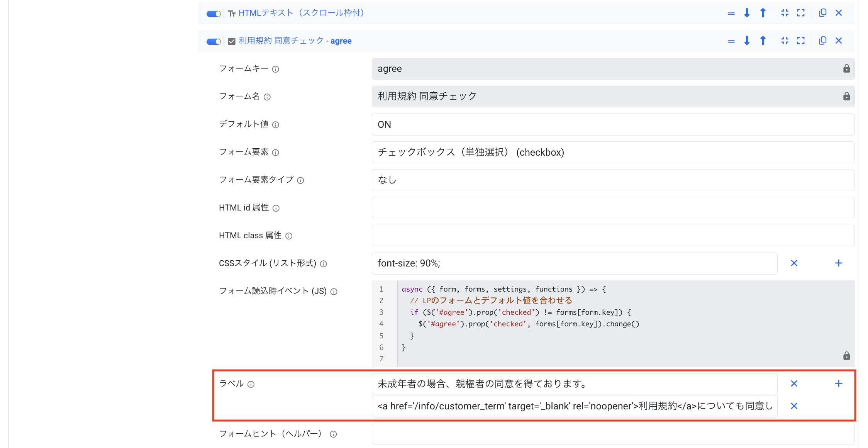Viewport: 868px width, 448px height.
Task: Show info for フォーム要素タイプ
Action: [x=300, y=180]
